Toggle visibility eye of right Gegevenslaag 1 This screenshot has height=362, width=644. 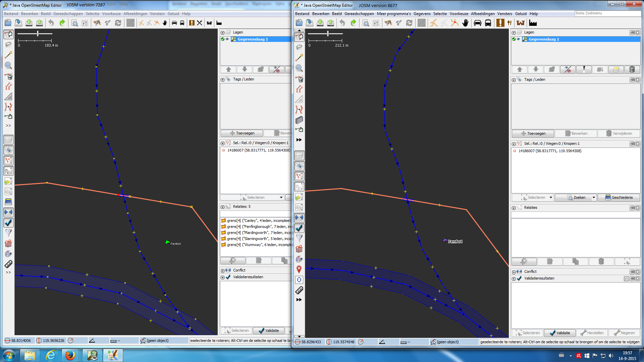518,39
